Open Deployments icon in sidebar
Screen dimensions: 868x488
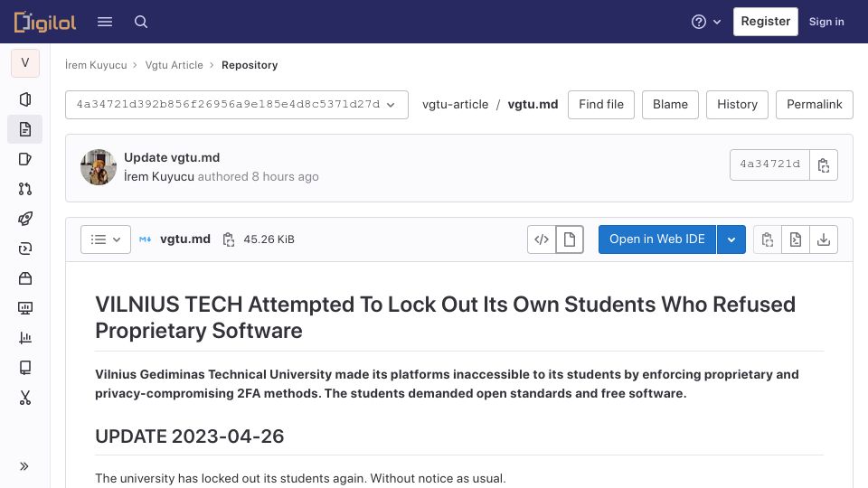click(25, 249)
